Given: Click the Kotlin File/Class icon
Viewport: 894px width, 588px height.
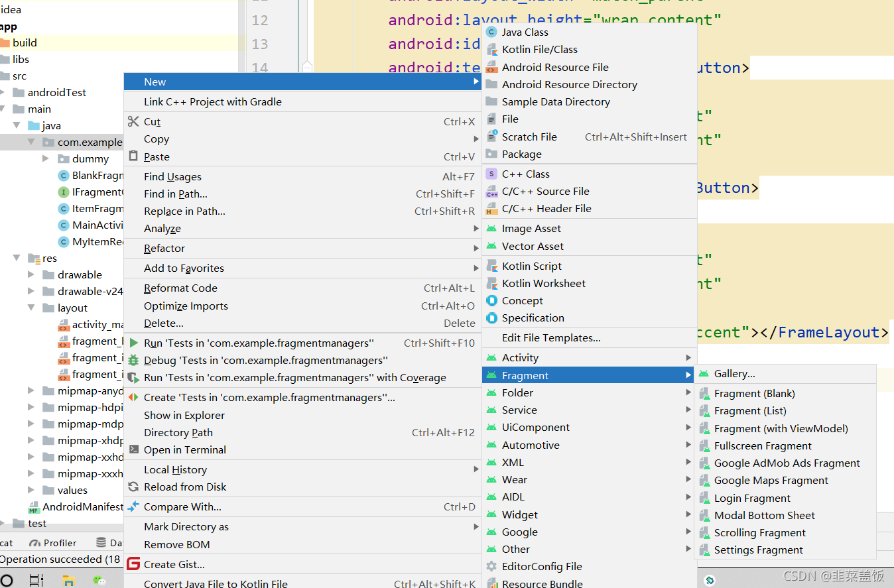Looking at the screenshot, I should (491, 49).
